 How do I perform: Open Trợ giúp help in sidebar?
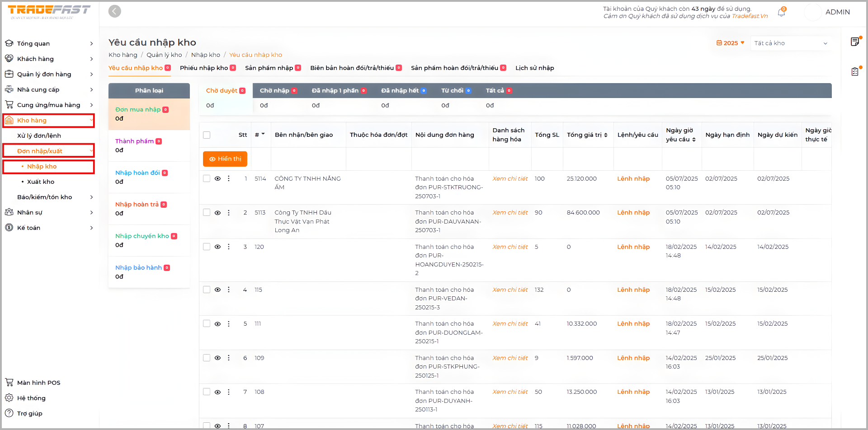point(29,413)
